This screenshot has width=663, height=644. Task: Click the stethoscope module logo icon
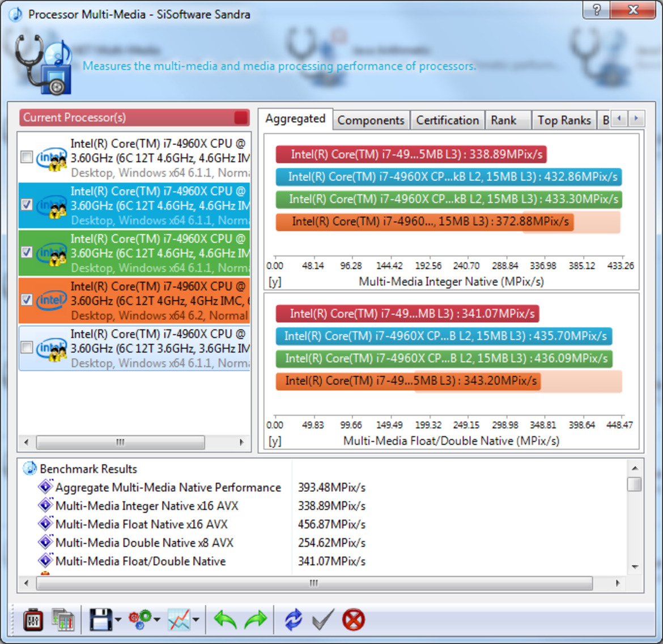[x=43, y=65]
